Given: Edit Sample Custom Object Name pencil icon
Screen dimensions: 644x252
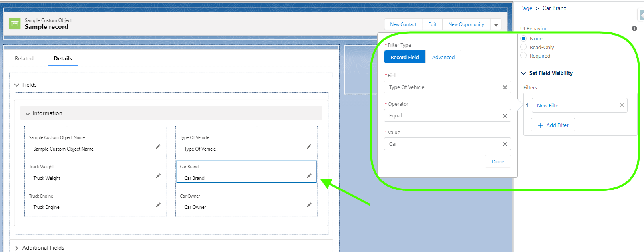Looking at the screenshot, I should pos(158,147).
